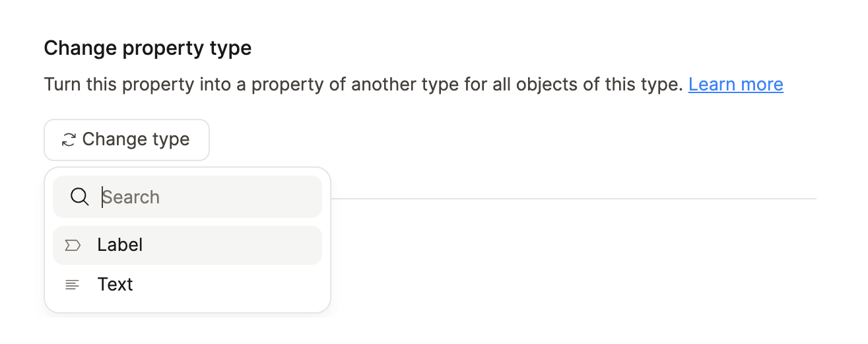Click the text cursor in the search box
This screenshot has height=344, width=868.
pos(102,197)
